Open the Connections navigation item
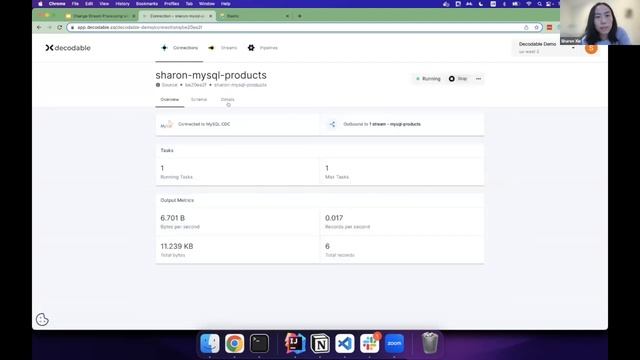640x360 pixels. [179, 48]
